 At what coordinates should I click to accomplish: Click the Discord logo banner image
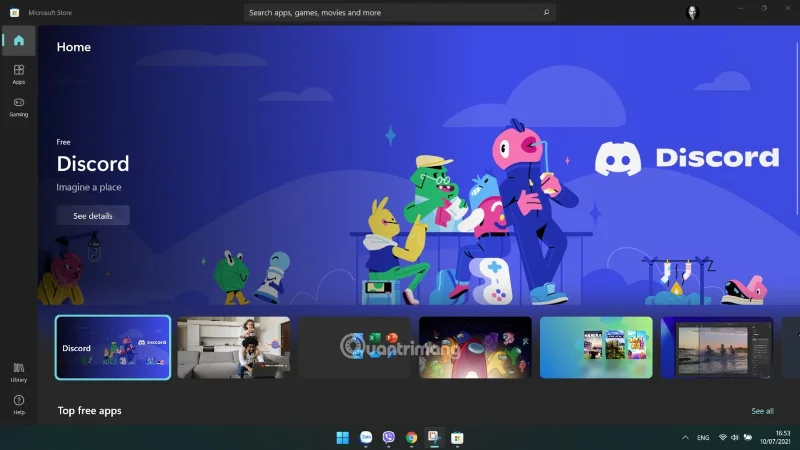coord(687,158)
